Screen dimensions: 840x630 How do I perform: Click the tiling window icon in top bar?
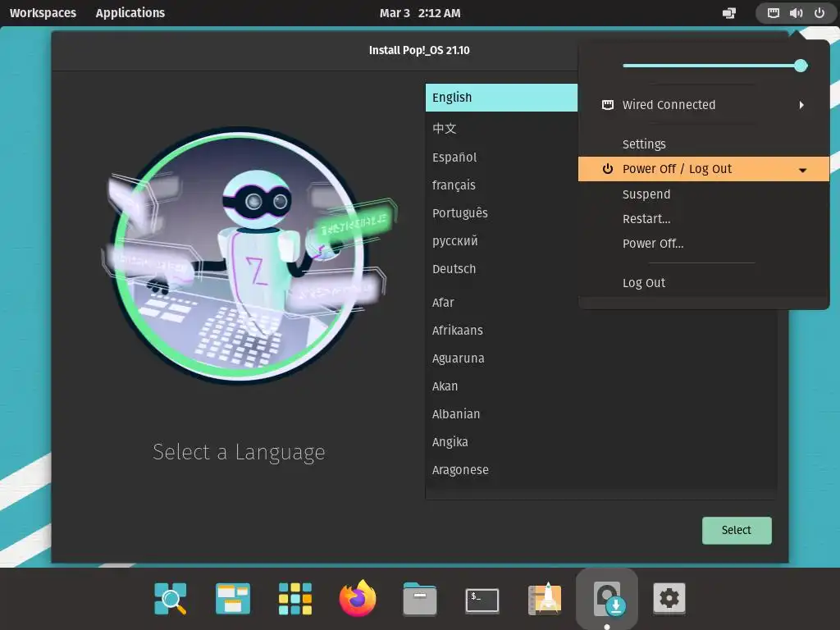click(x=729, y=13)
